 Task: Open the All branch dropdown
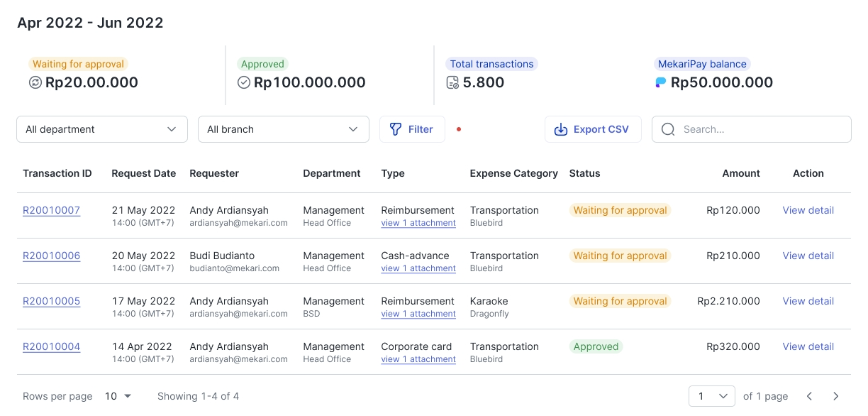[284, 129]
